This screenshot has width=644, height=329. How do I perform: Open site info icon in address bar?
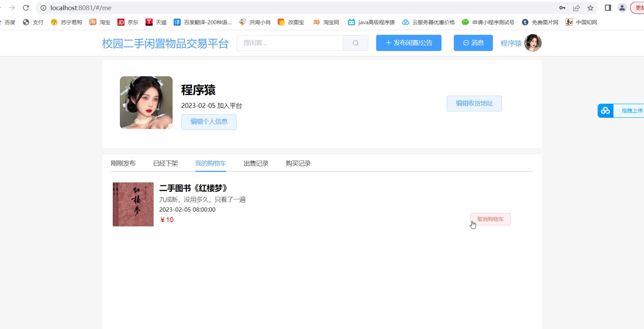(43, 8)
